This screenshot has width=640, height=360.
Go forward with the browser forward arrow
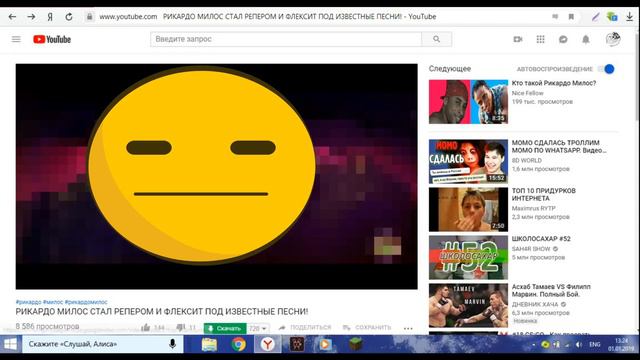click(31, 17)
